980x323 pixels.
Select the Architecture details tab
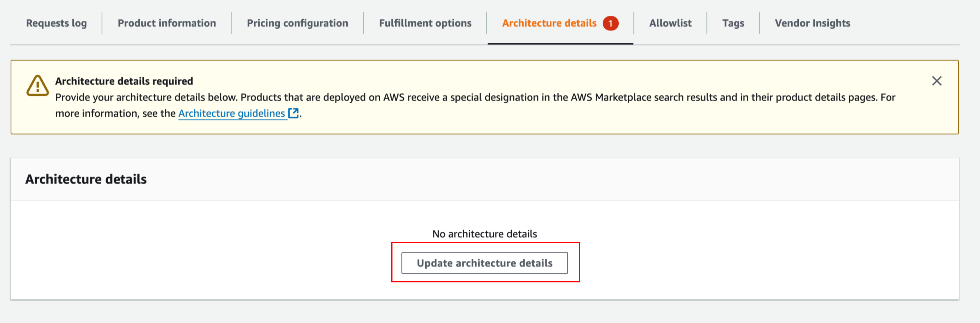(549, 23)
